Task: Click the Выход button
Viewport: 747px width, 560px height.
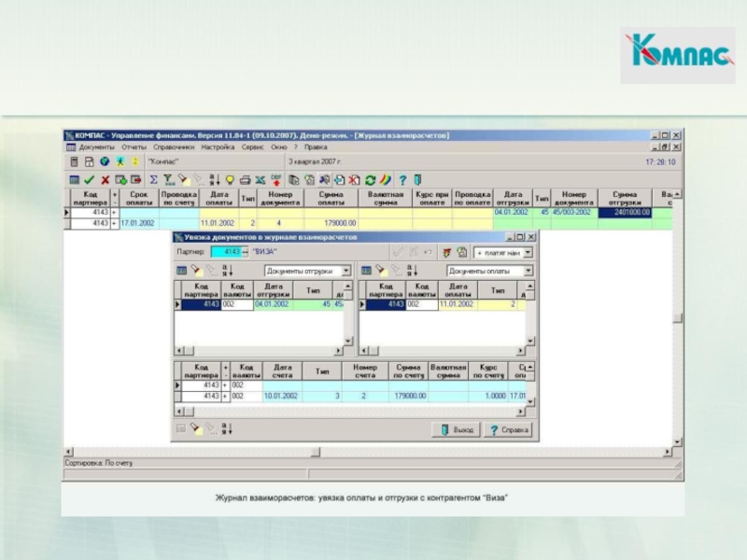Action: 456,430
